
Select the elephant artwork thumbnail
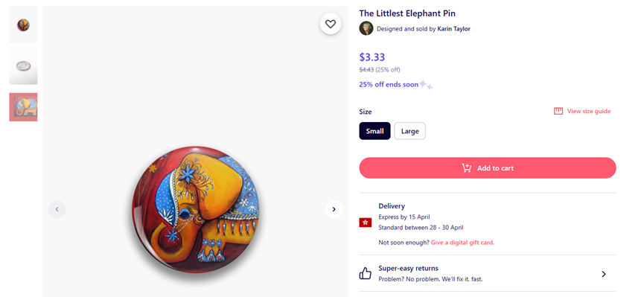[x=23, y=107]
